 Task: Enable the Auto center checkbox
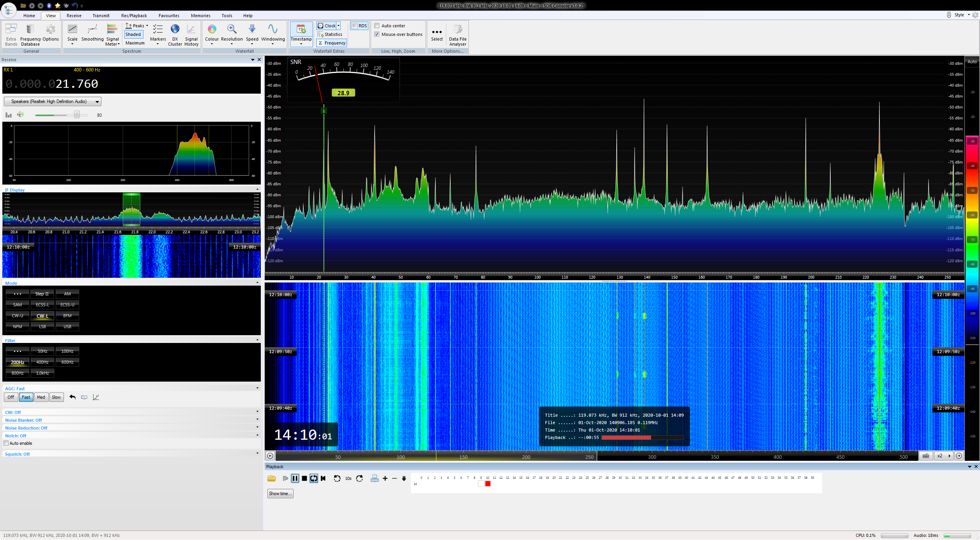(377, 26)
